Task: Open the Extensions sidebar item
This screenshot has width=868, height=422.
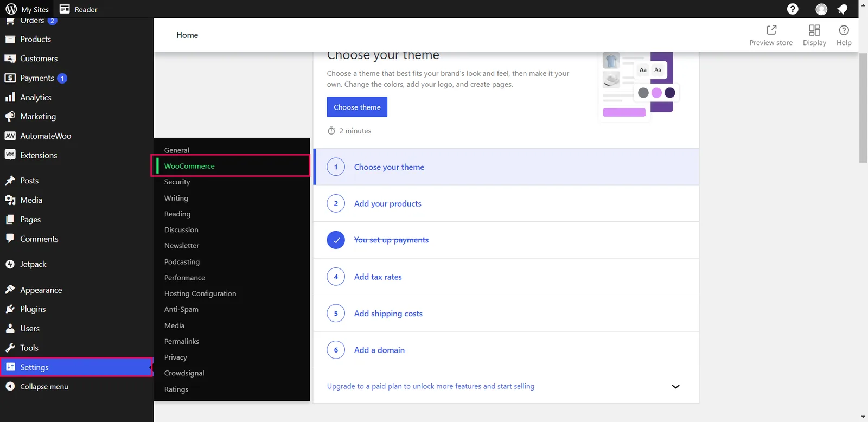Action: 39,155
